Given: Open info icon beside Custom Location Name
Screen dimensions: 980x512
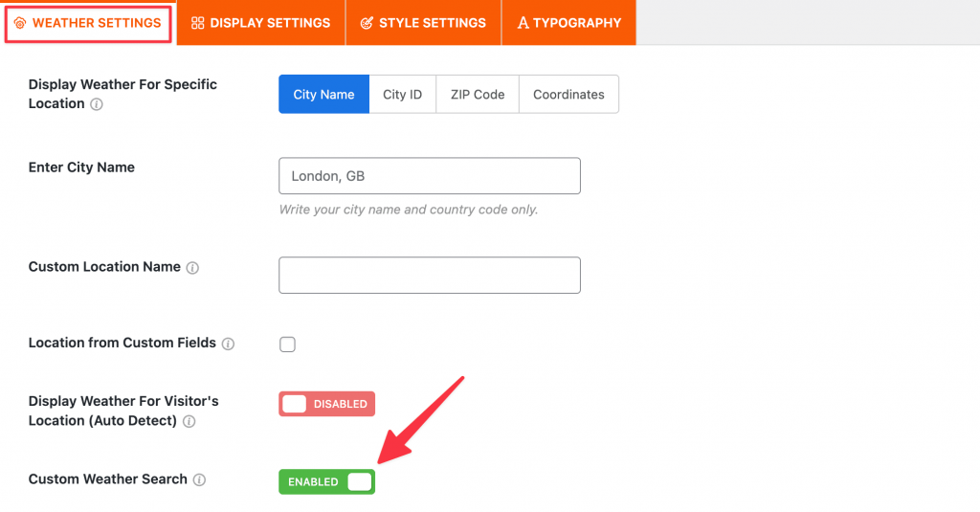Looking at the screenshot, I should click(x=192, y=268).
